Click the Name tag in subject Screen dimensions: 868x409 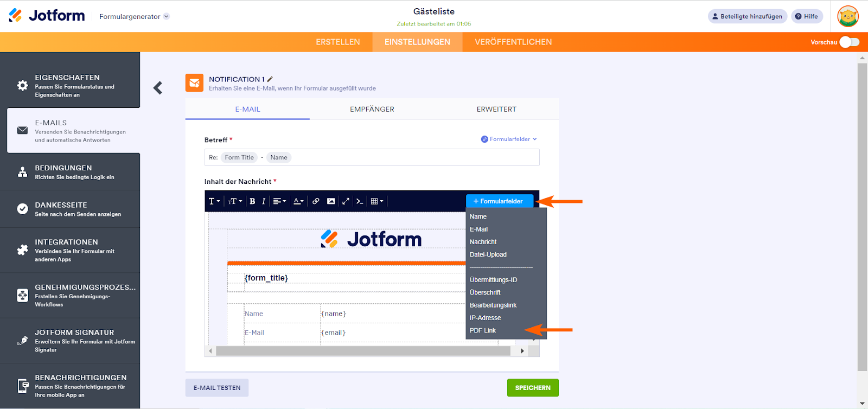[x=279, y=158]
